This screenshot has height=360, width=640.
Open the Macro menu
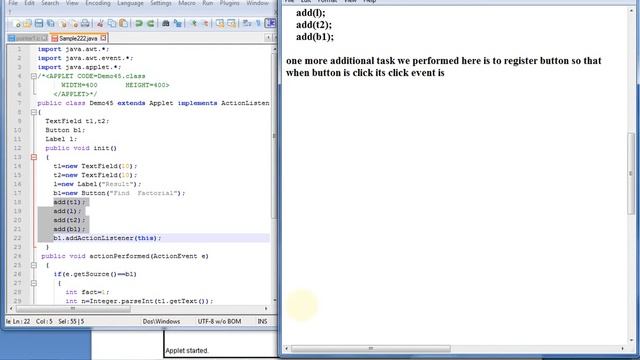(x=187, y=3)
